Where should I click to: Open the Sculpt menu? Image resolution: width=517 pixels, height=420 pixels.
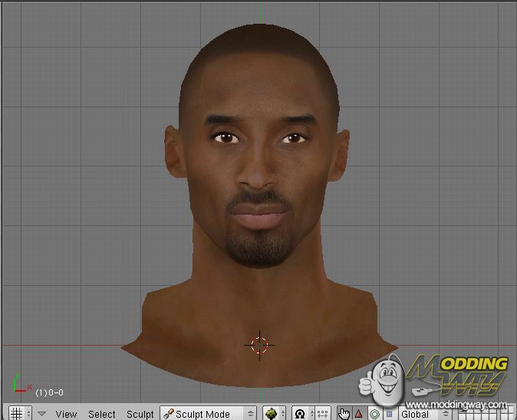[x=140, y=414]
